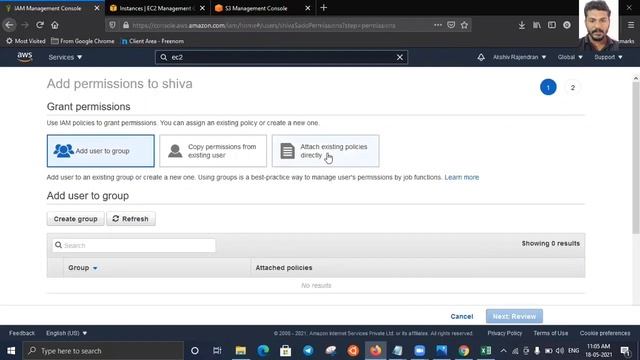Open the Feedback link
Image resolution: width=640 pixels, height=360 pixels.
(22, 333)
